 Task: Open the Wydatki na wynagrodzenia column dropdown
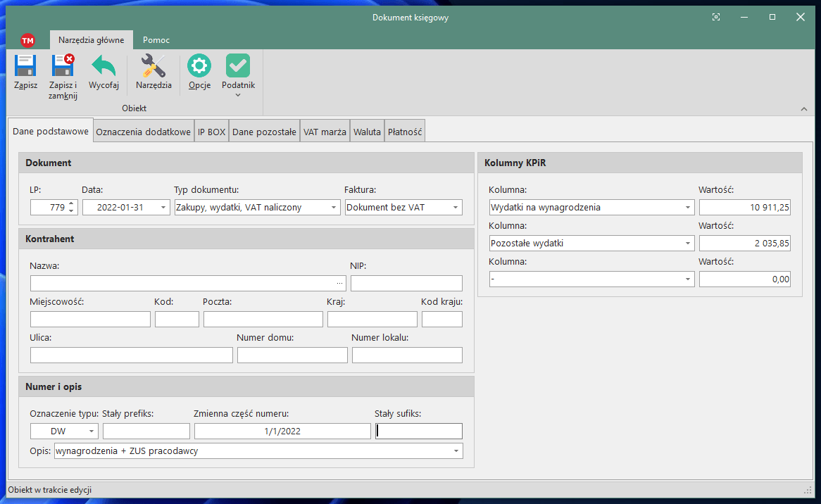coord(687,208)
